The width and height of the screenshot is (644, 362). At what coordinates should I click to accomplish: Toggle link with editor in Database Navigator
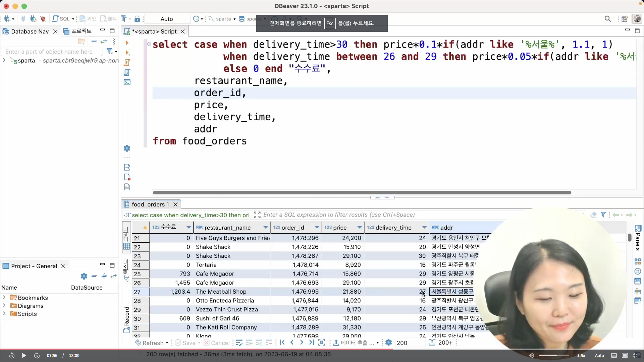tap(104, 42)
